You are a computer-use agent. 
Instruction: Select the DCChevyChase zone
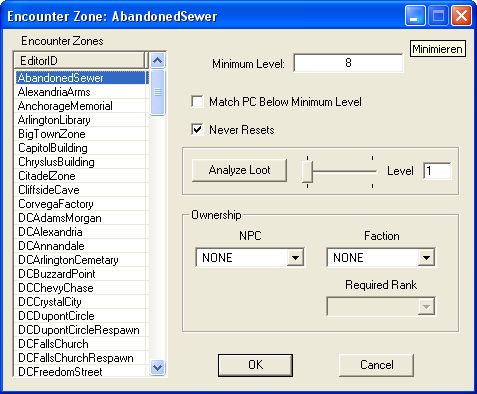point(81,288)
